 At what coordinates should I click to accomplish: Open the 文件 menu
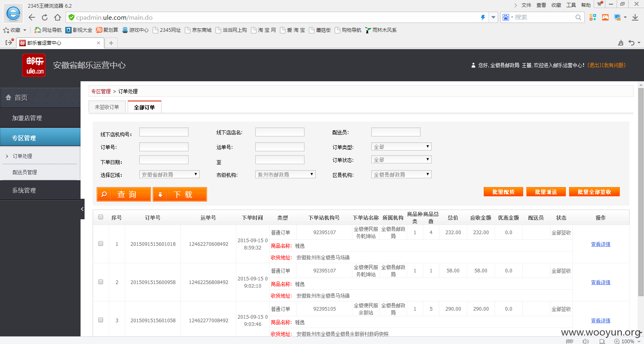[x=526, y=5]
